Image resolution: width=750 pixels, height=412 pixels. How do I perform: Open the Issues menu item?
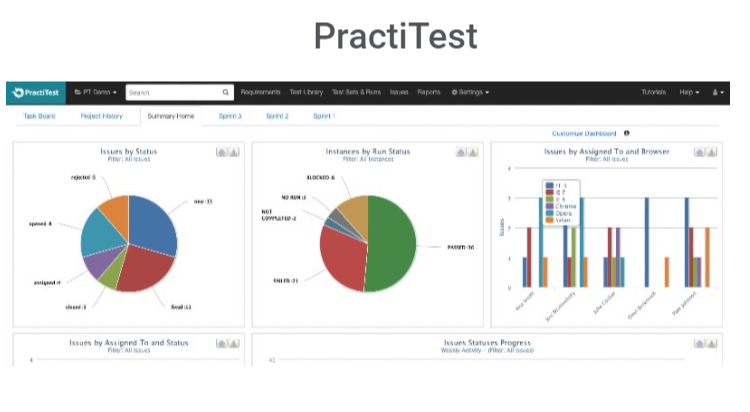(x=399, y=92)
